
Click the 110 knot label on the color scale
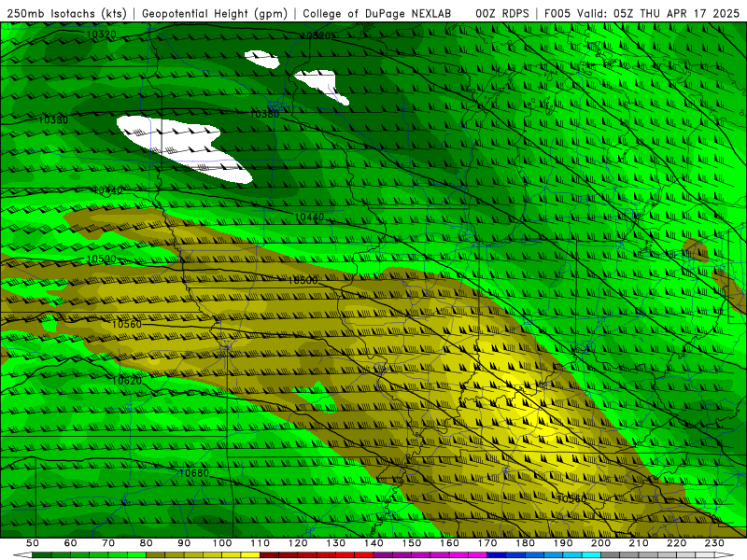(x=261, y=543)
